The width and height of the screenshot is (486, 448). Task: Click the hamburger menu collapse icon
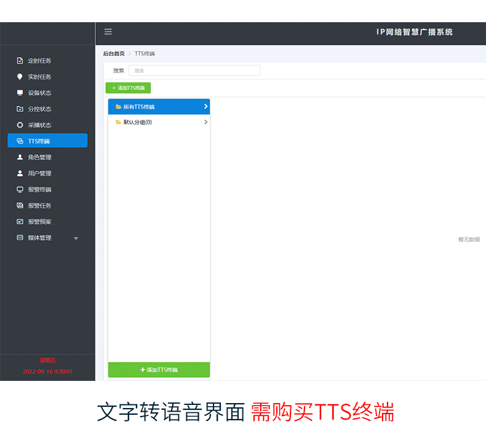coord(108,32)
